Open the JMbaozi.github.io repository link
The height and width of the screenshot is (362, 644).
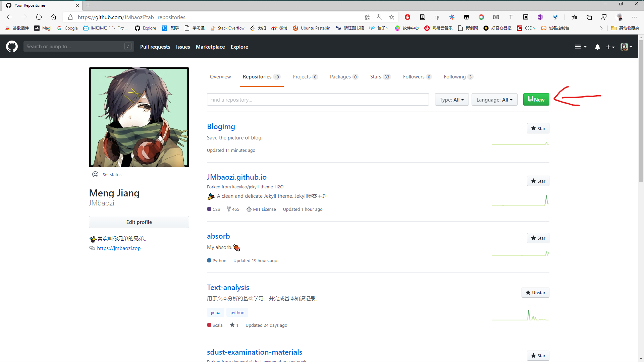[236, 177]
